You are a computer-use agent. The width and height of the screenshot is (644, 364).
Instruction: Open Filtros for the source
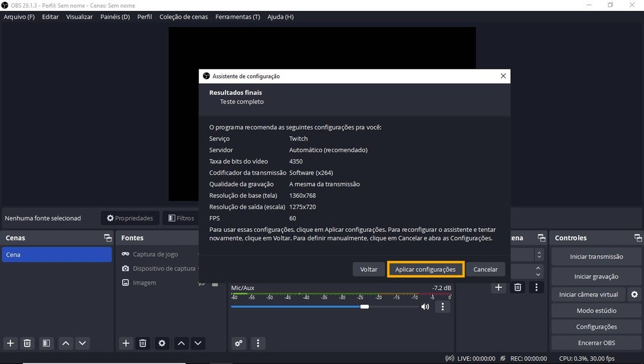tap(181, 218)
